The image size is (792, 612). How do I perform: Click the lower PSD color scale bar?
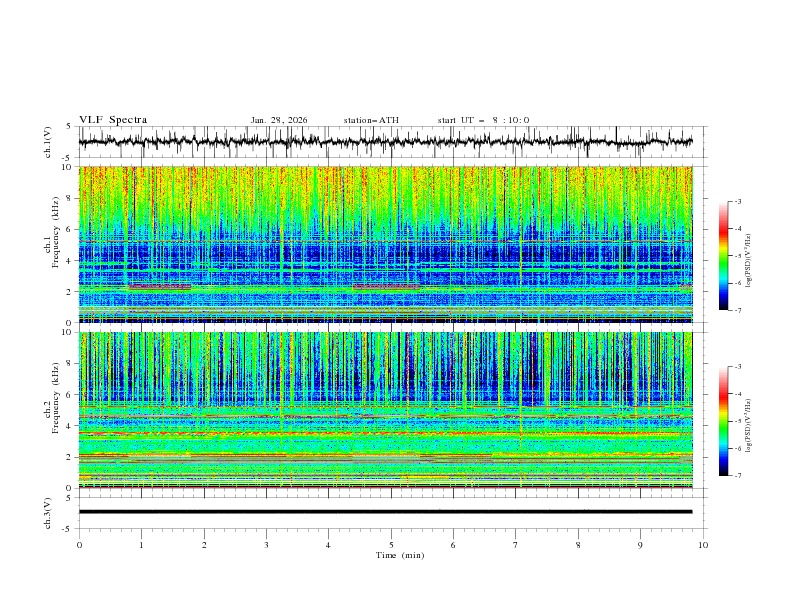tap(723, 421)
